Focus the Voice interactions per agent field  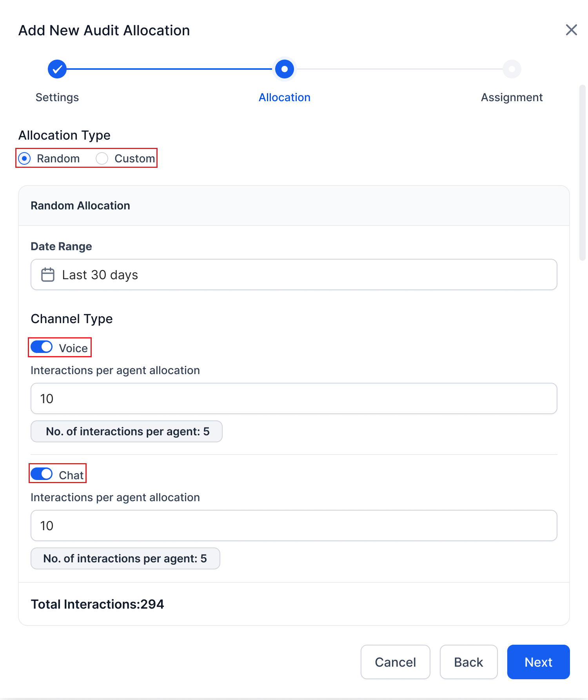coord(294,398)
